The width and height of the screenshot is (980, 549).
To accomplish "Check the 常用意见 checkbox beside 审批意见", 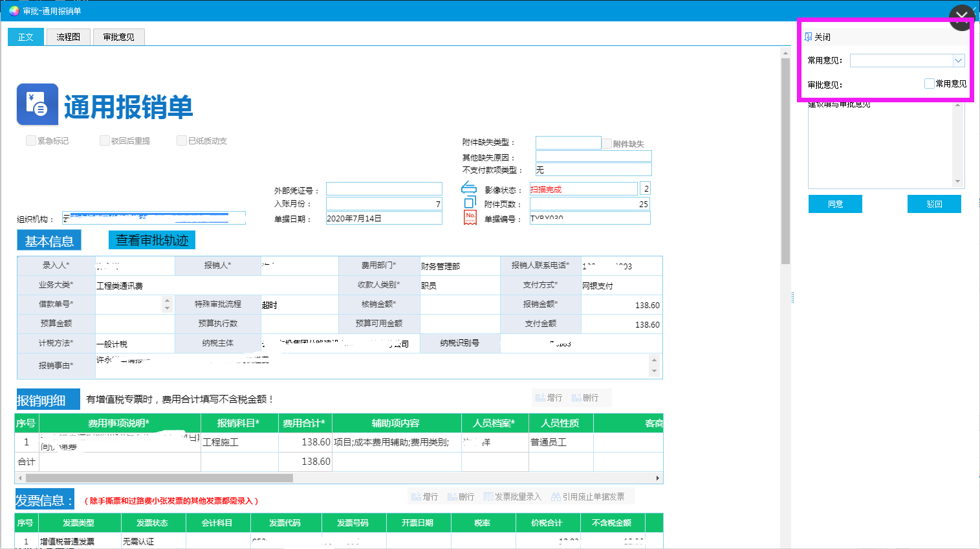I will tap(929, 84).
